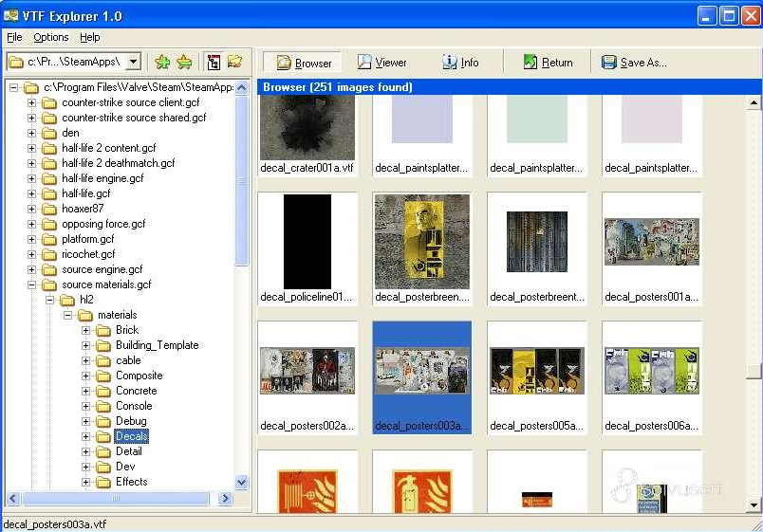Click the browser scroll down arrow
Screen dimensions: 763x532
pyautogui.click(x=754, y=505)
